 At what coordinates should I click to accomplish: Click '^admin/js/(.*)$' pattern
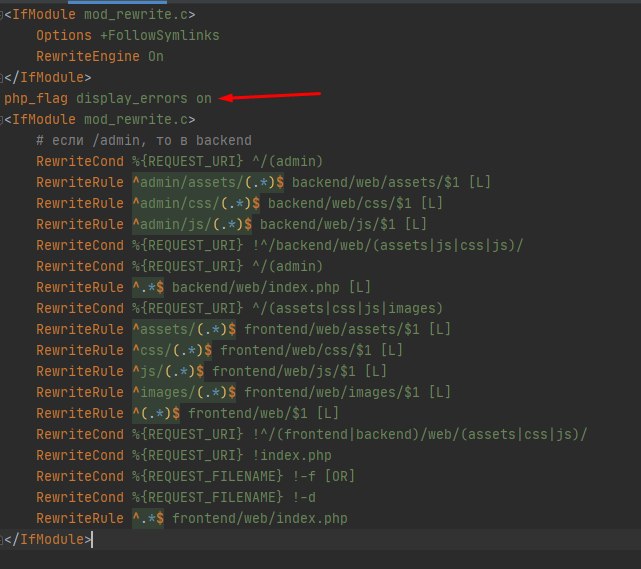[x=192, y=224]
